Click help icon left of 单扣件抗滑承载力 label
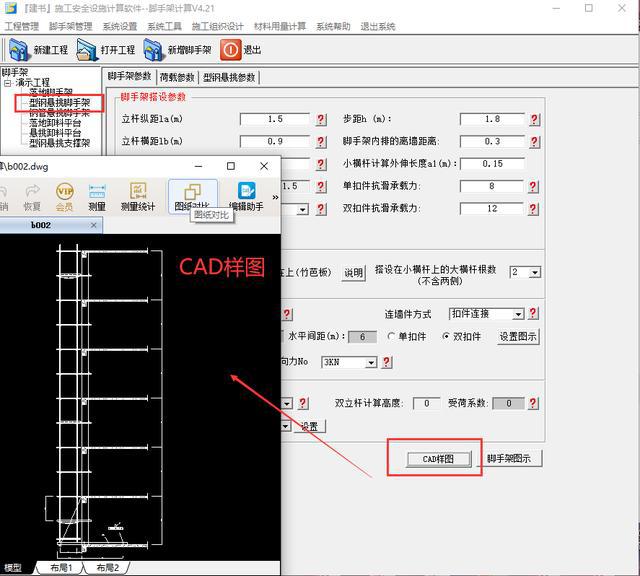 click(321, 187)
